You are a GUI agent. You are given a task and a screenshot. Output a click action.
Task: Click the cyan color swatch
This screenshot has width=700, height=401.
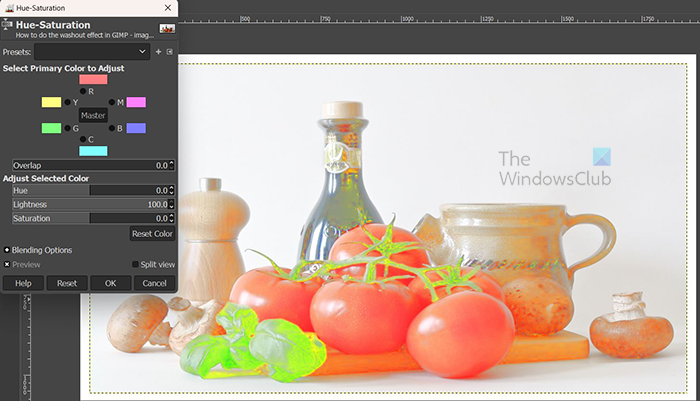[93, 151]
